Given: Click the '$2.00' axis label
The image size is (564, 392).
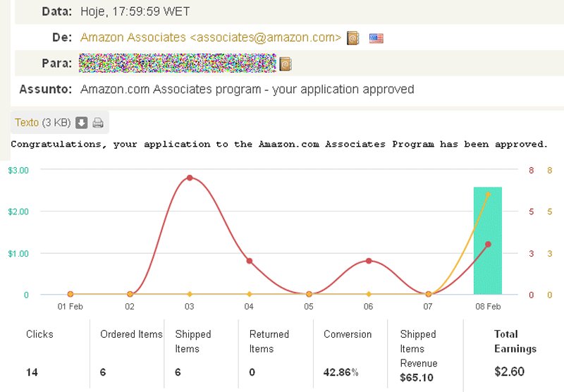Looking at the screenshot, I should [18, 212].
